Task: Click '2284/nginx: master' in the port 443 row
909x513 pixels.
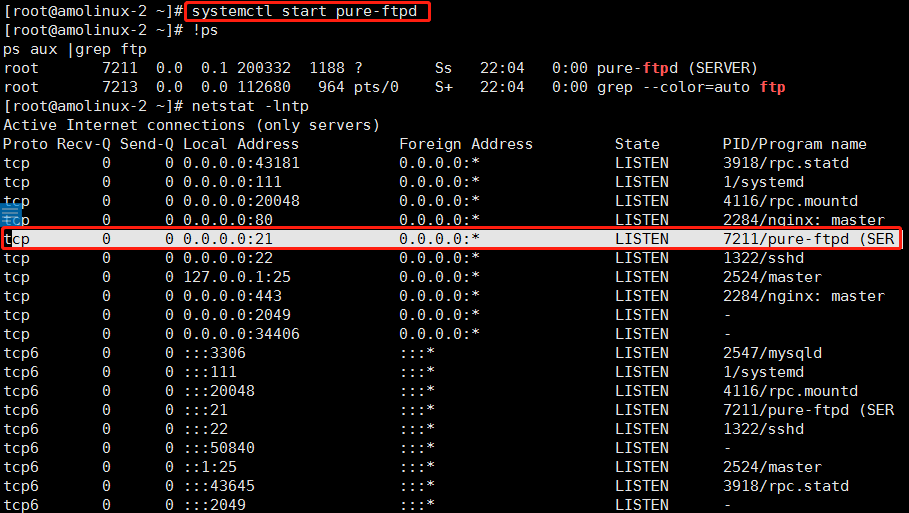Action: pyautogui.click(x=803, y=297)
